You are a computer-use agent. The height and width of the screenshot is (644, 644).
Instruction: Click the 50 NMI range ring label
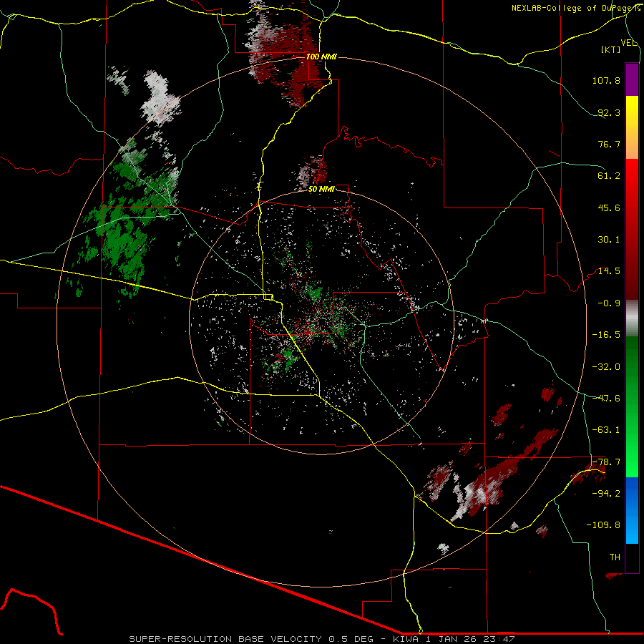(x=321, y=189)
